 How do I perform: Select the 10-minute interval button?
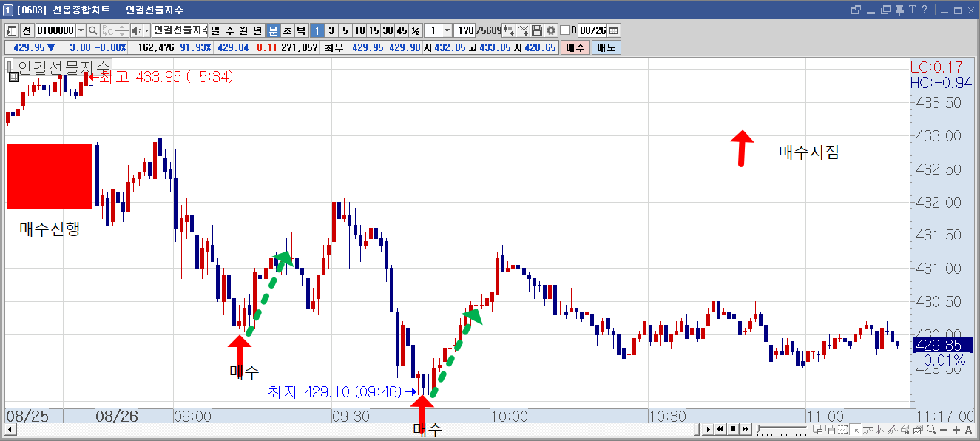pos(359,30)
